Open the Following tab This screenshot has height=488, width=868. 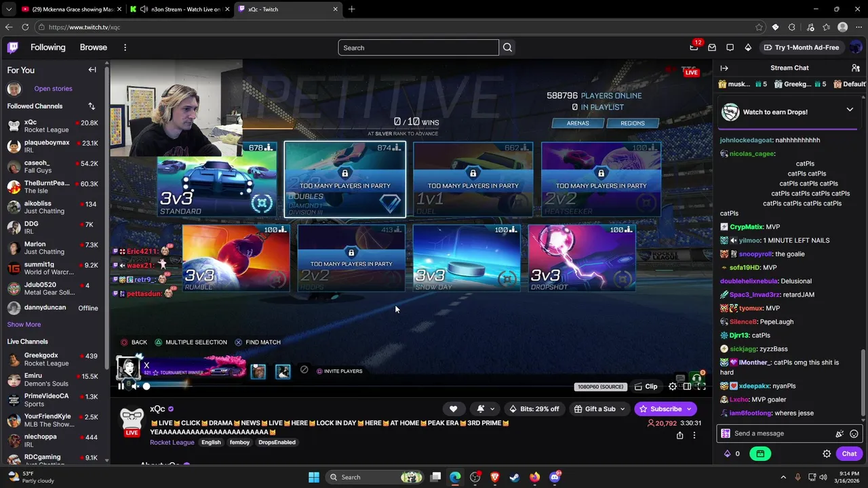point(48,47)
